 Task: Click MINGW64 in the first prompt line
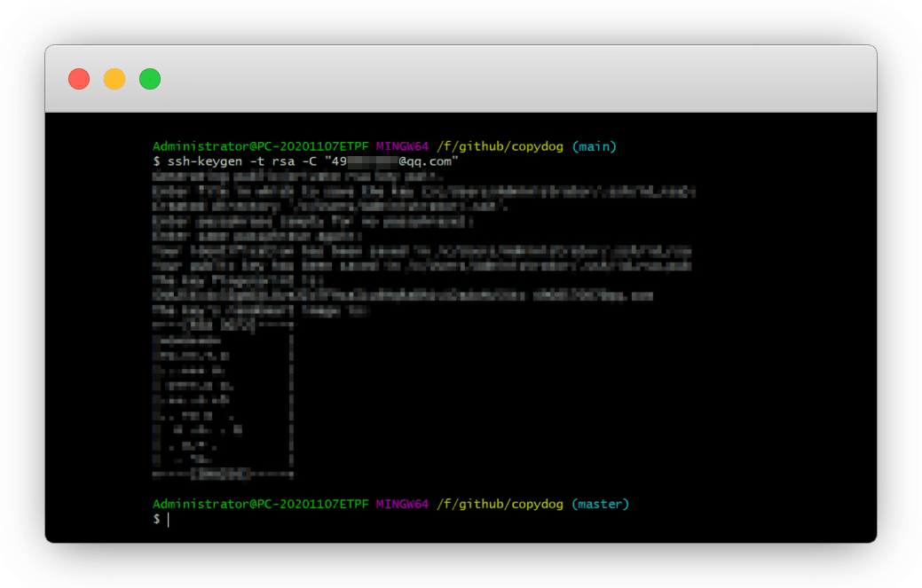(x=402, y=146)
